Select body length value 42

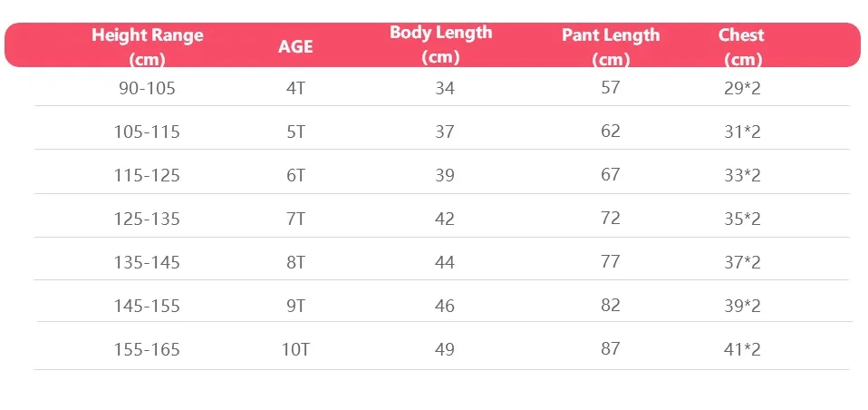(x=445, y=219)
